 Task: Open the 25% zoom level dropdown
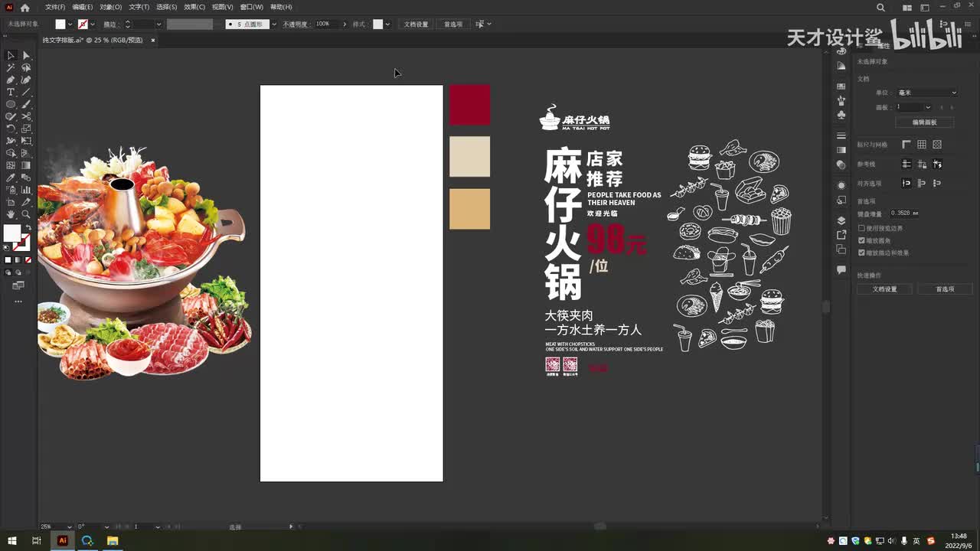(x=70, y=527)
